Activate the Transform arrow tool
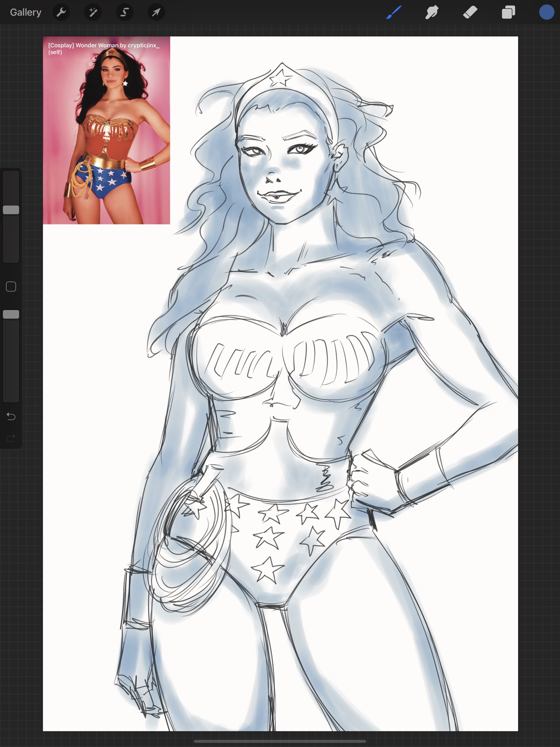Screen dimensions: 560x747 (x=156, y=12)
